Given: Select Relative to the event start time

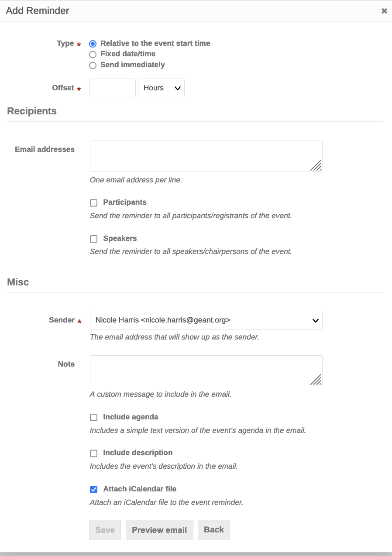Looking at the screenshot, I should [x=93, y=44].
